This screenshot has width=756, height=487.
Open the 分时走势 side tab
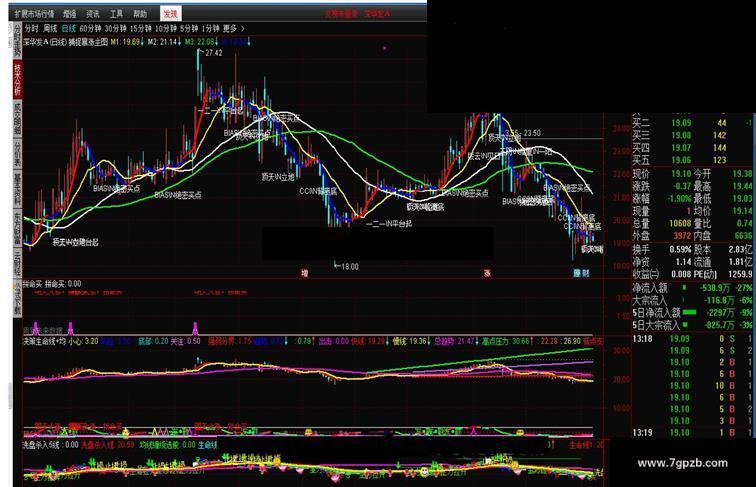(x=17, y=41)
